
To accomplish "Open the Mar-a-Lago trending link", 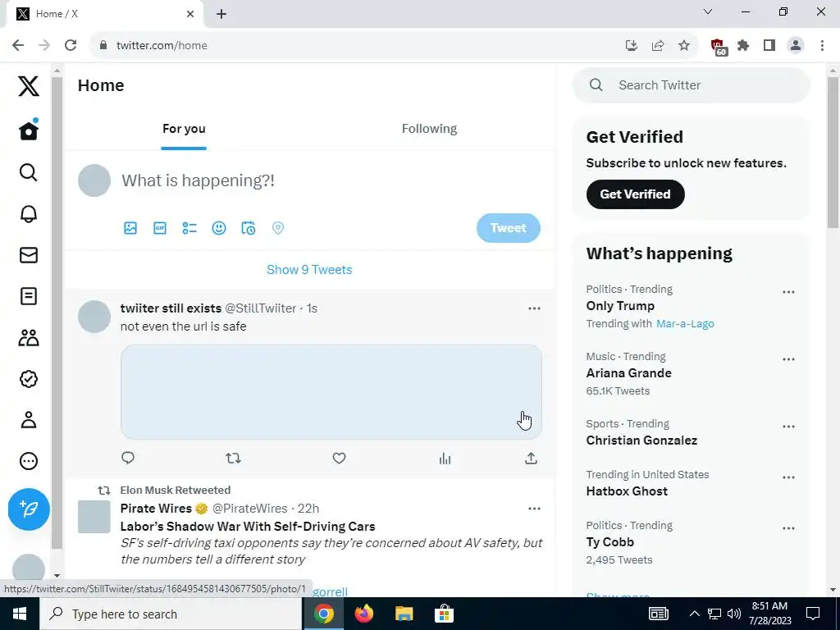I will [685, 323].
